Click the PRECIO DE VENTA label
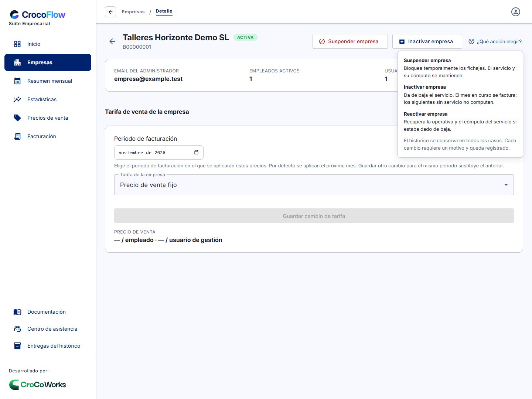This screenshot has width=532, height=399. pyautogui.click(x=135, y=232)
